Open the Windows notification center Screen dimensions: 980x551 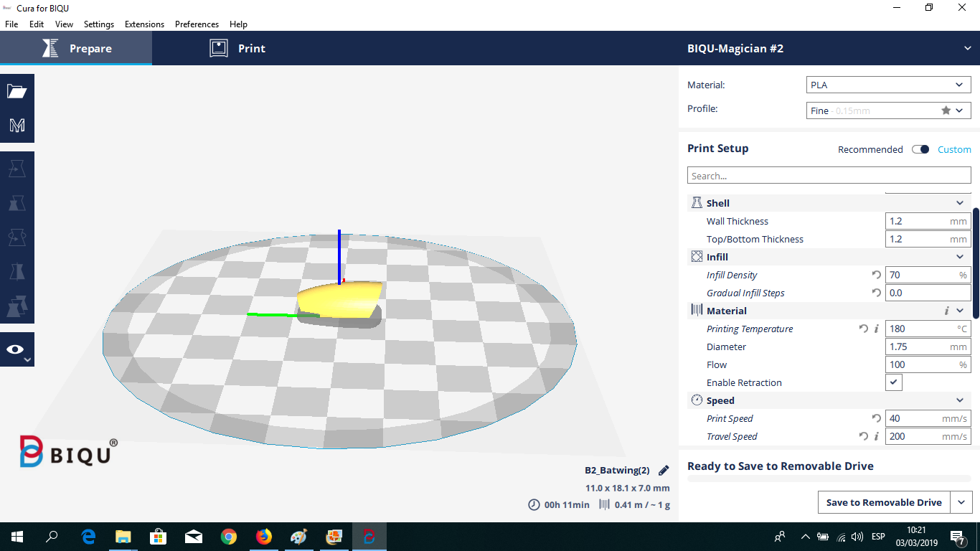957,537
